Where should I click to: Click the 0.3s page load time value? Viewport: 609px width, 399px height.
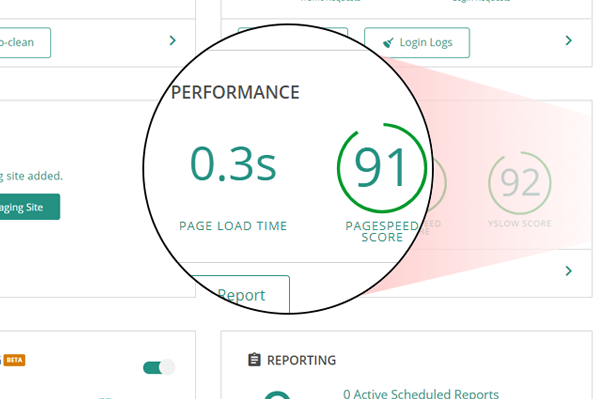(233, 164)
